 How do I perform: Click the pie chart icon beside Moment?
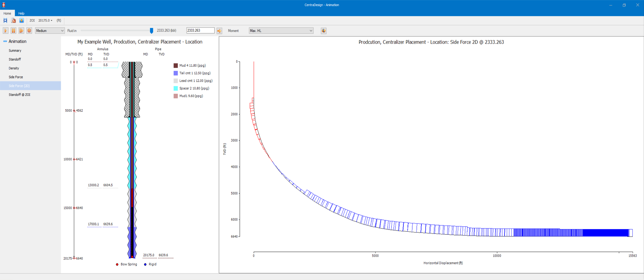tap(323, 31)
